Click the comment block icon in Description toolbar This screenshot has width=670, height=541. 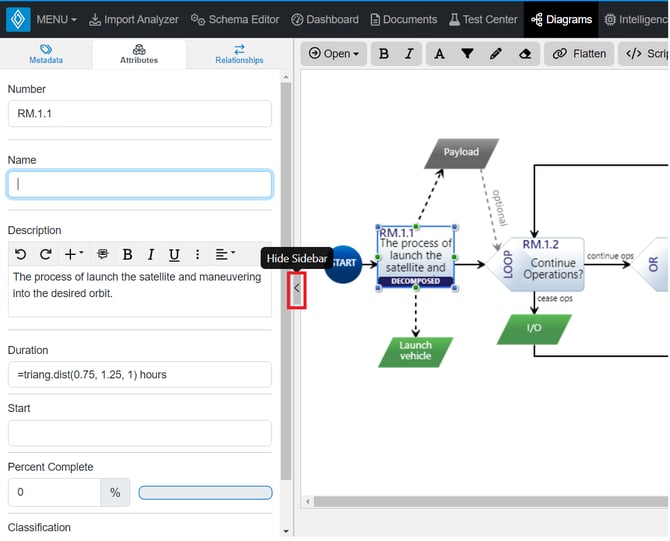102,255
